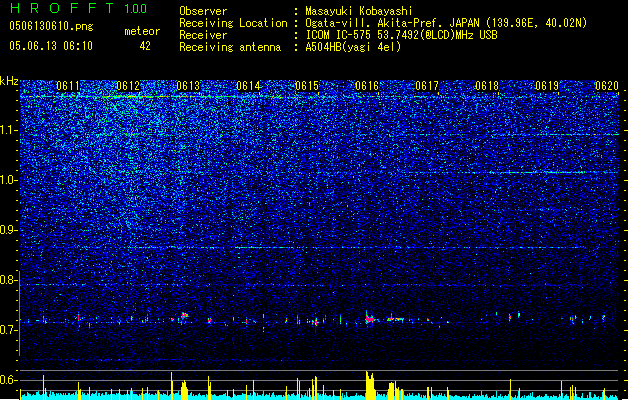Click the Receiving Location label
This screenshot has width=629, height=400.
[233, 23]
